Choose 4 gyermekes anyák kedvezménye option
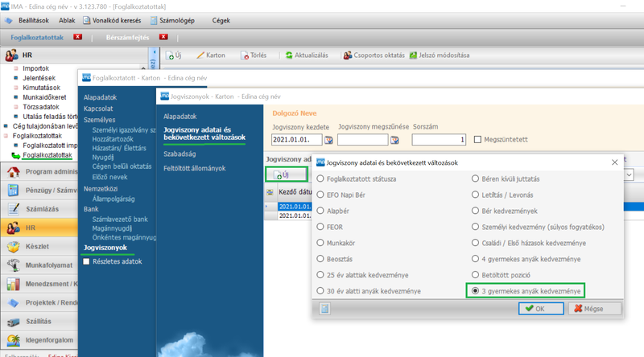The image size is (644, 357). point(476,258)
